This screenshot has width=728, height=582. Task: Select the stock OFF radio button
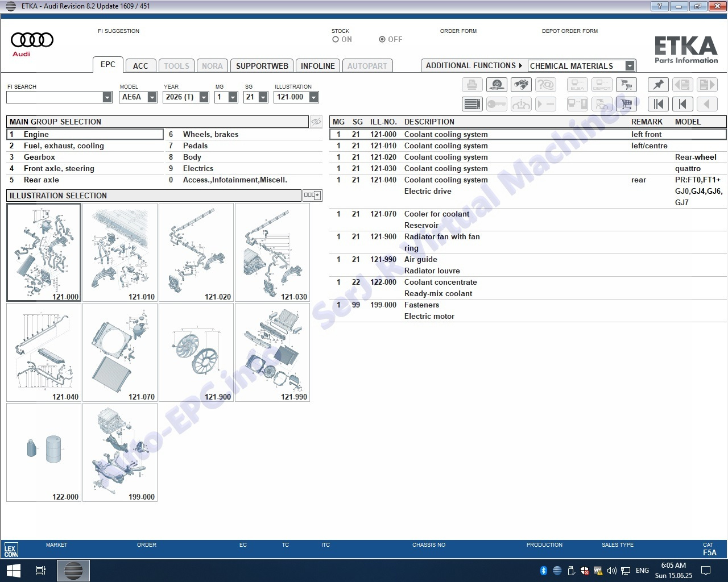(x=382, y=40)
